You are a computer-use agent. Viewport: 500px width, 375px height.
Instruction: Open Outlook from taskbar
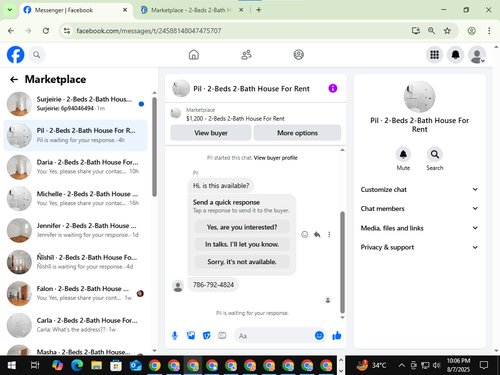click(135, 366)
